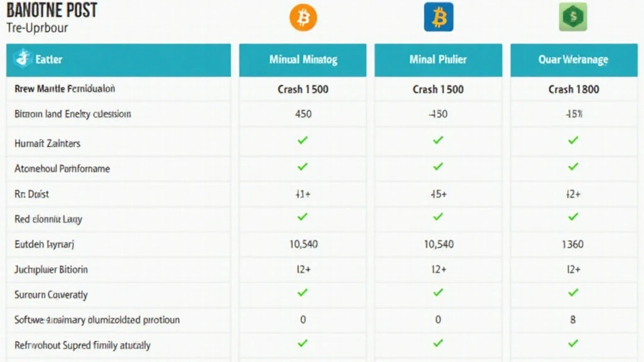This screenshot has height=362, width=644.
Task: Click Atonehoul Perfomame checkmark under Minal Phulier
Action: pos(438,167)
